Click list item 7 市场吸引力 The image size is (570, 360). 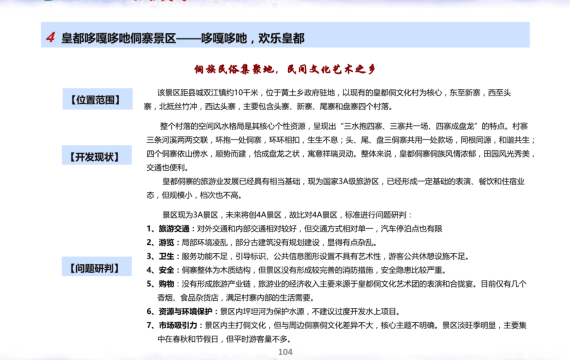coord(337,332)
